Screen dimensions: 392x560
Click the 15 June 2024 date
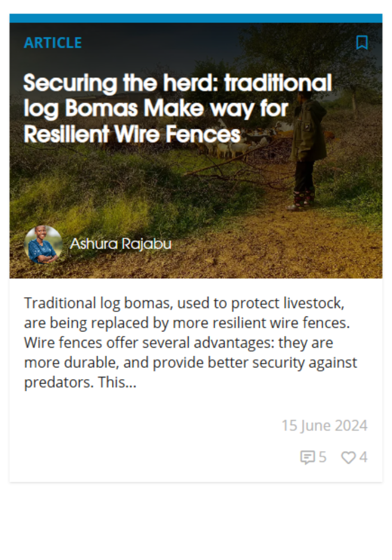[x=325, y=426]
